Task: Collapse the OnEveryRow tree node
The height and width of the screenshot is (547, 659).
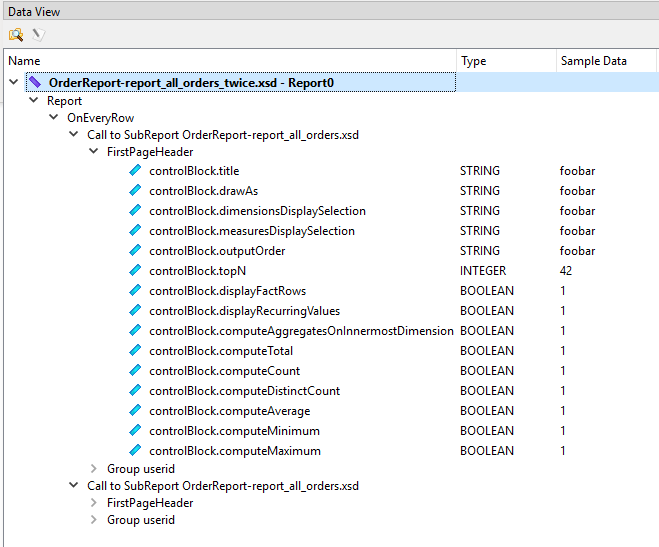Action: point(54,118)
